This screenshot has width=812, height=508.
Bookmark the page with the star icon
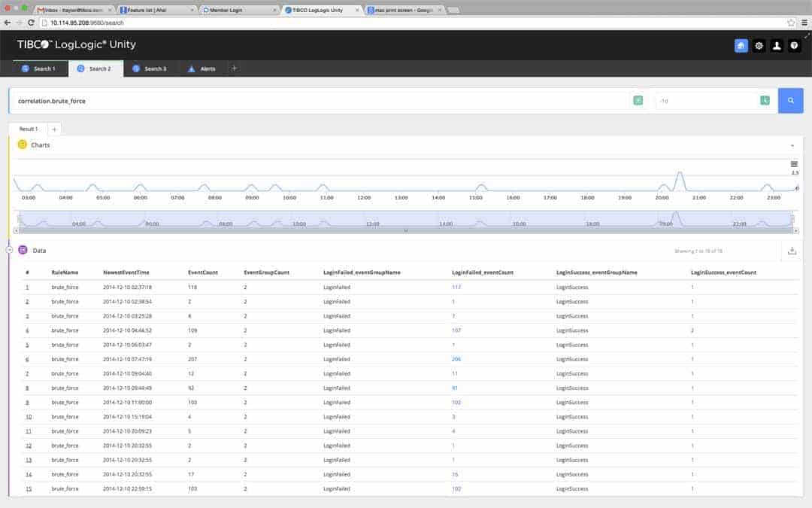pos(791,23)
